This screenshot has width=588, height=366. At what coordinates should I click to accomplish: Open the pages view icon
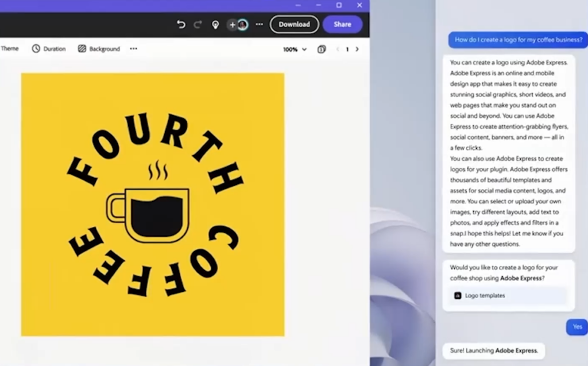tap(322, 49)
